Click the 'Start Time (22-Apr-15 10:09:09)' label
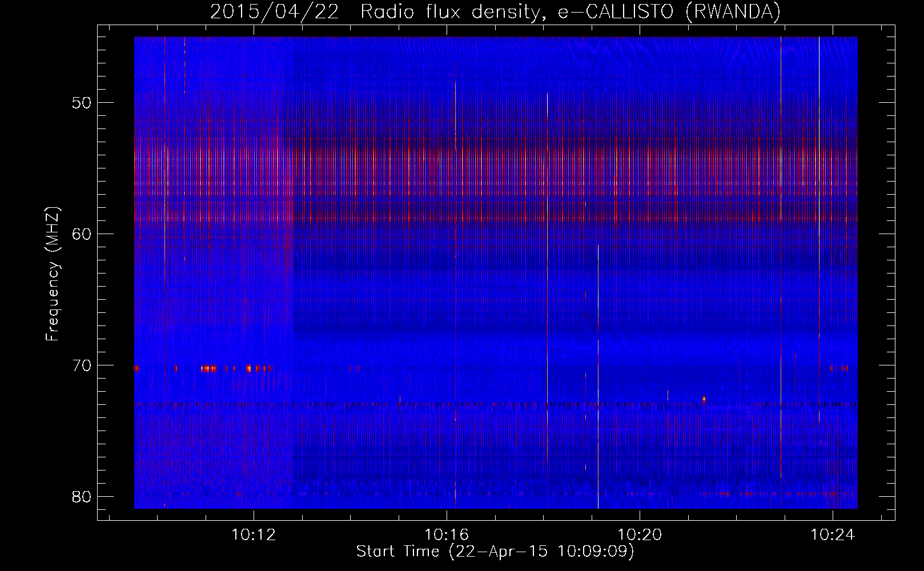 [495, 552]
